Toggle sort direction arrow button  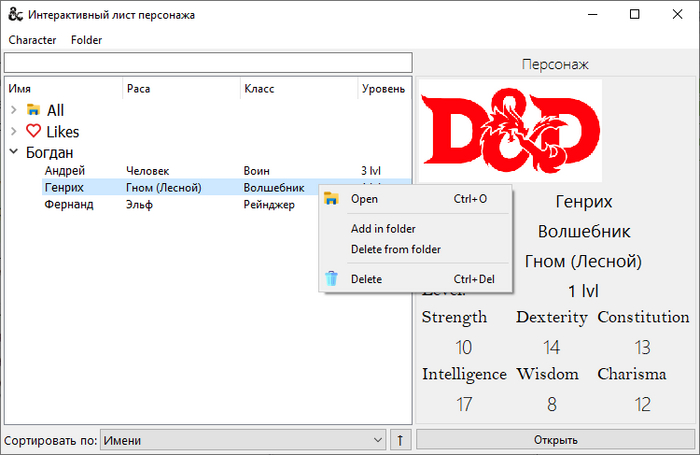coord(400,440)
